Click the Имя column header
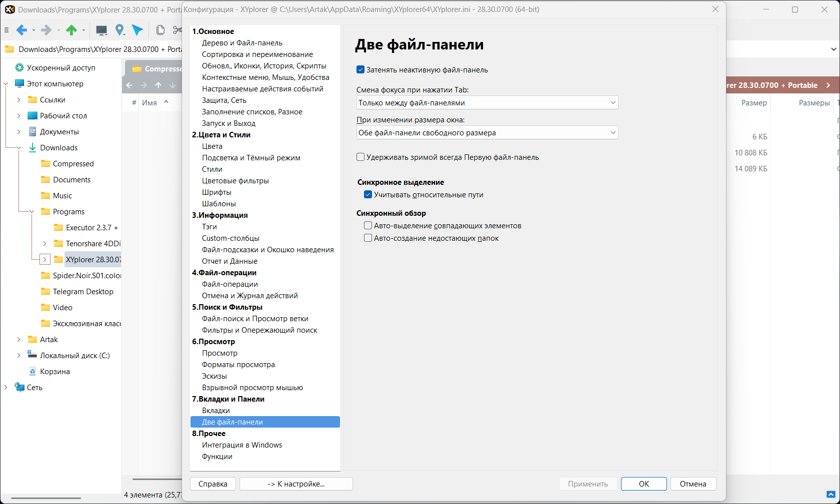 (x=149, y=102)
